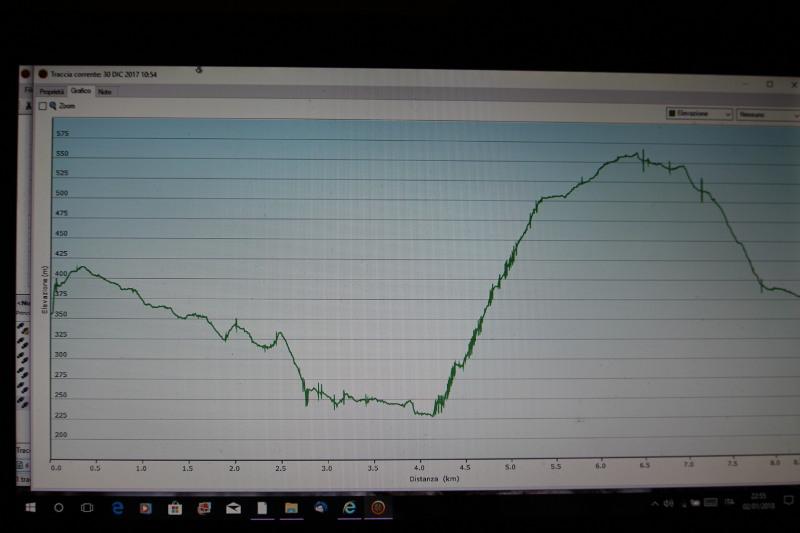This screenshot has width=800, height=533.
Task: Open Microsoft Edge from taskbar
Action: pos(117,507)
